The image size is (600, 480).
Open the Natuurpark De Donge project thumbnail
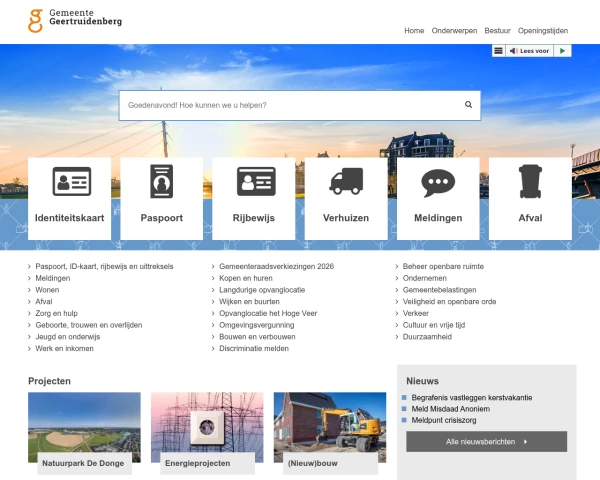click(x=84, y=427)
